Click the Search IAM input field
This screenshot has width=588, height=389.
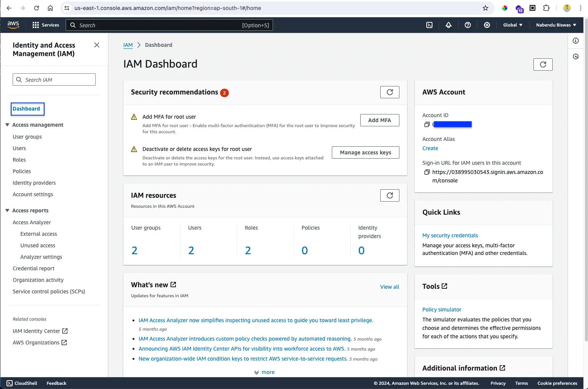click(x=54, y=79)
